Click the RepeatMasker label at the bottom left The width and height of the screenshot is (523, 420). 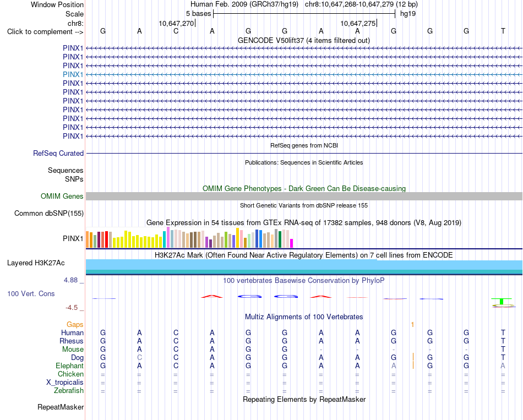pyautogui.click(x=61, y=407)
